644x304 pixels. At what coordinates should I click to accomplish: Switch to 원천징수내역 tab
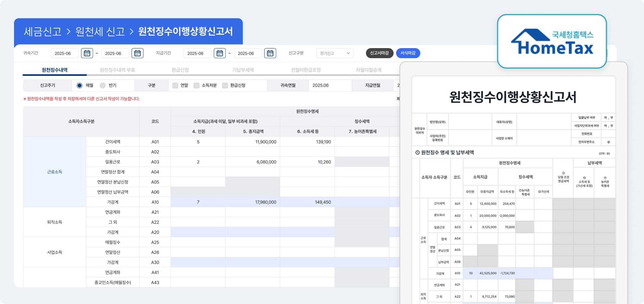click(55, 70)
